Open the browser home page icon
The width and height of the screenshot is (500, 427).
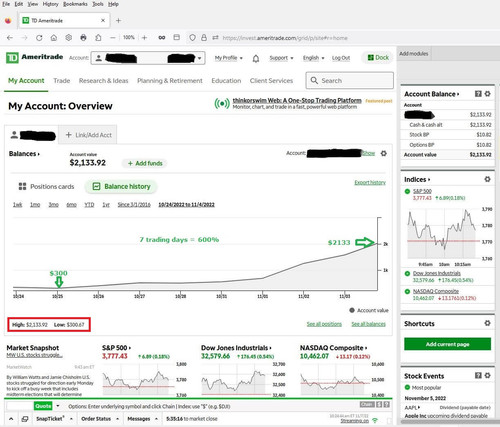(54, 38)
